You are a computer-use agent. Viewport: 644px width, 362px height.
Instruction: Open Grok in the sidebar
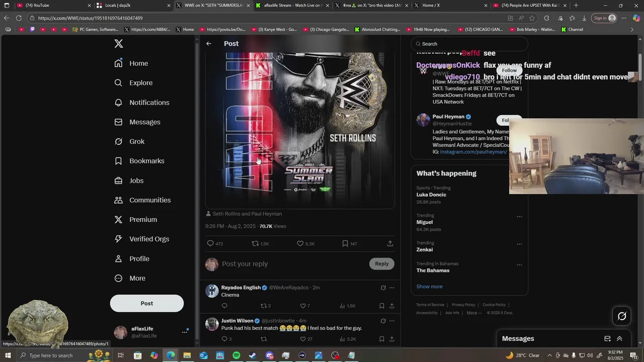[x=129, y=142]
